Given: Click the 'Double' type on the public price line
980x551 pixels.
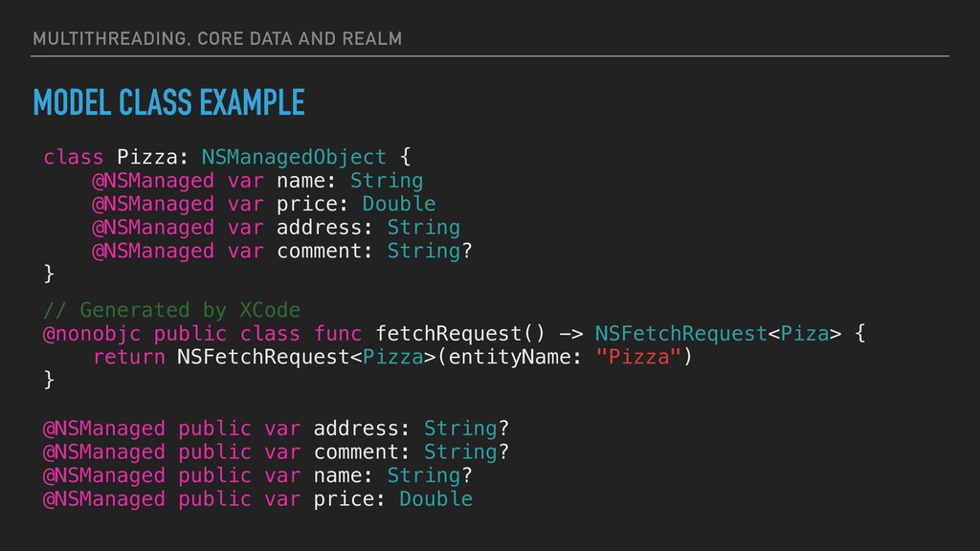Looking at the screenshot, I should [x=436, y=498].
